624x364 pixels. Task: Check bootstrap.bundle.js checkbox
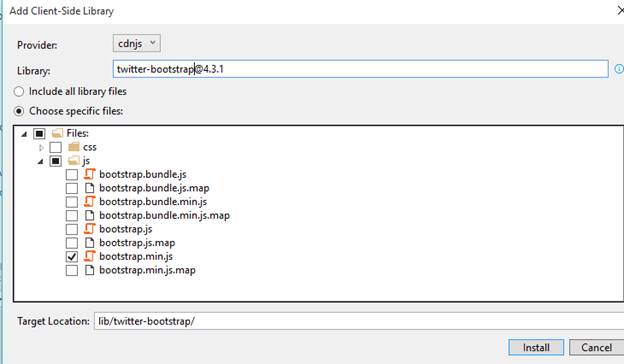pyautogui.click(x=72, y=175)
